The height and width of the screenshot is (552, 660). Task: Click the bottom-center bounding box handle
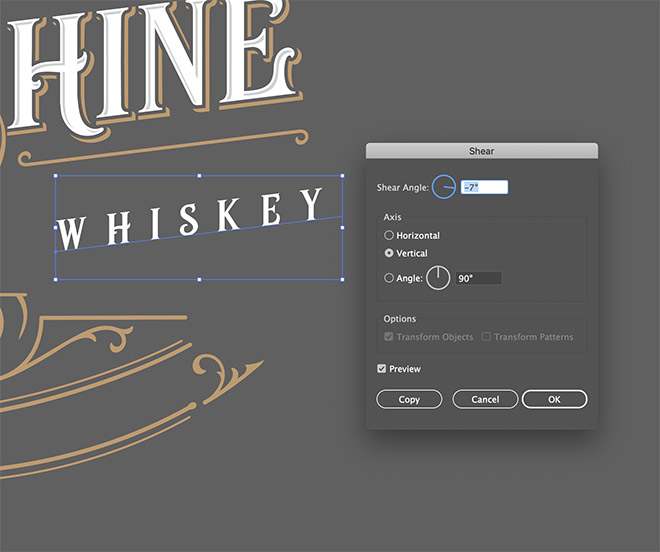pyautogui.click(x=199, y=280)
